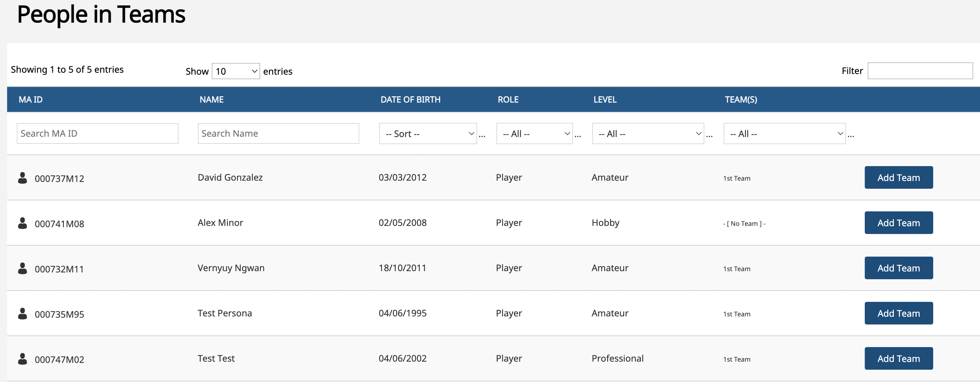Click the name Test Persona

(x=225, y=313)
